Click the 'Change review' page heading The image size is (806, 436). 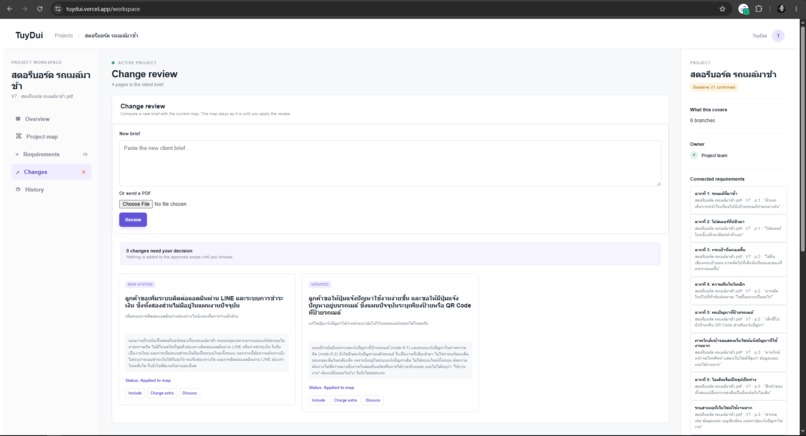click(x=144, y=74)
